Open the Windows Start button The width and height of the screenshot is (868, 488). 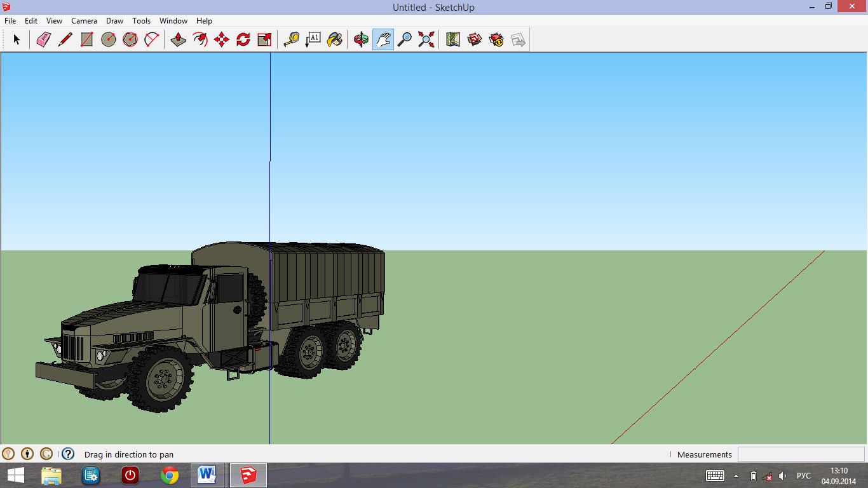[x=15, y=475]
